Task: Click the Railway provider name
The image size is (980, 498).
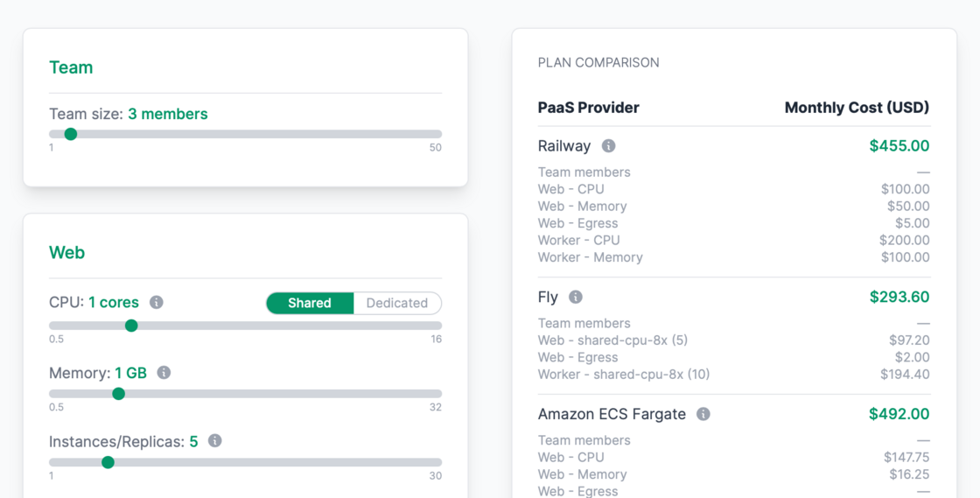Action: 564,146
